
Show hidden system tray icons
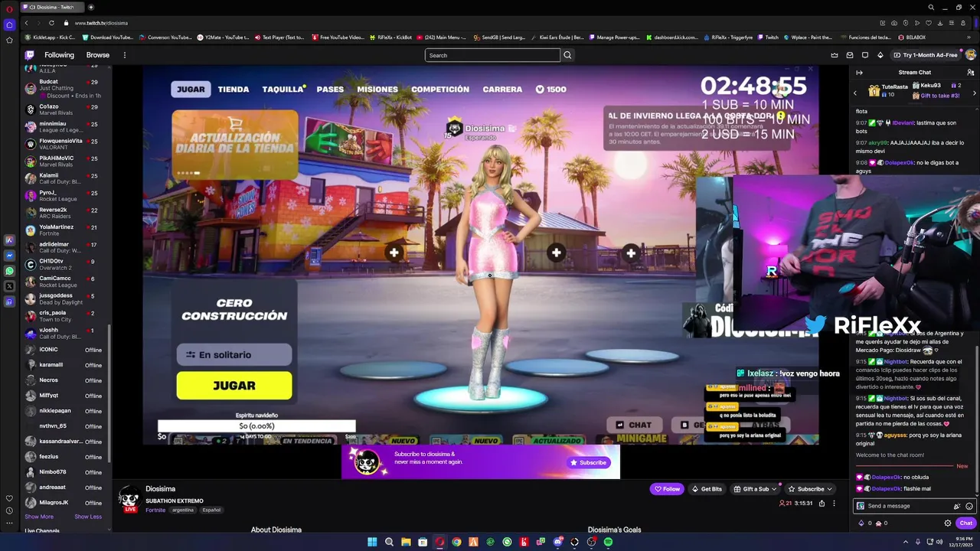pyautogui.click(x=906, y=542)
